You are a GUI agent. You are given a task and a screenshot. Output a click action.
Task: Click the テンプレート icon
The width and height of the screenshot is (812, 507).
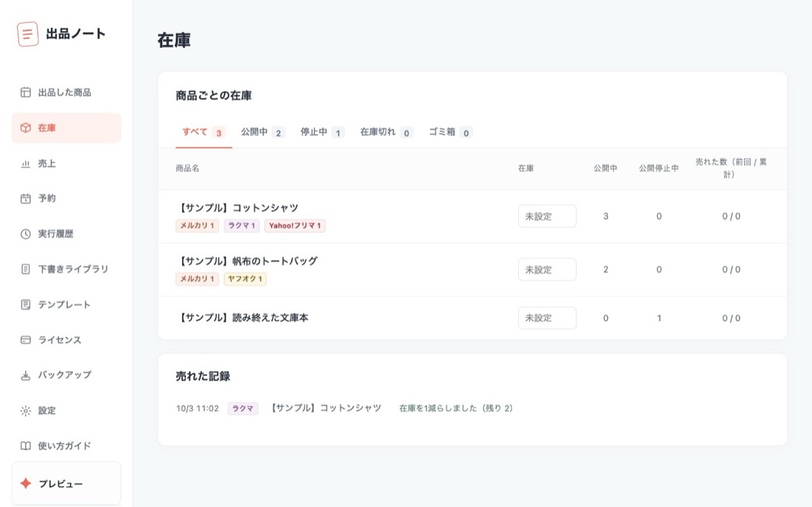25,305
